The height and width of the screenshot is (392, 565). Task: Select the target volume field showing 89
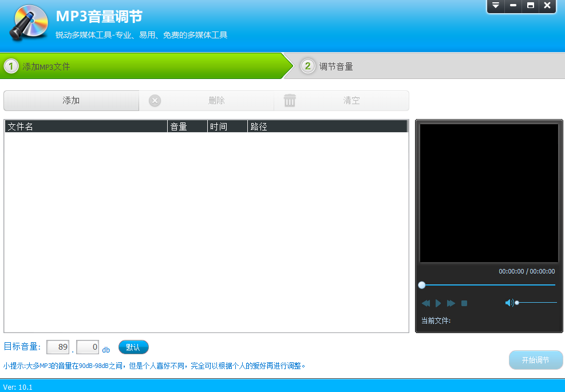tap(57, 347)
